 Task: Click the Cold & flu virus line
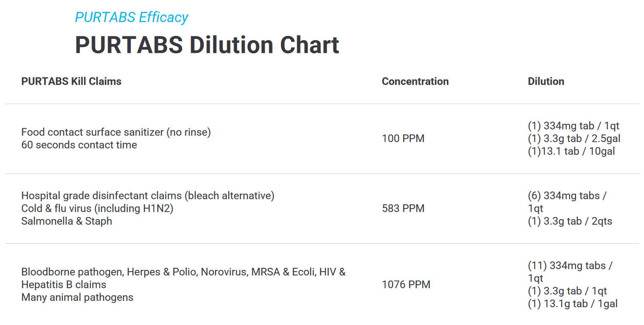click(x=97, y=208)
